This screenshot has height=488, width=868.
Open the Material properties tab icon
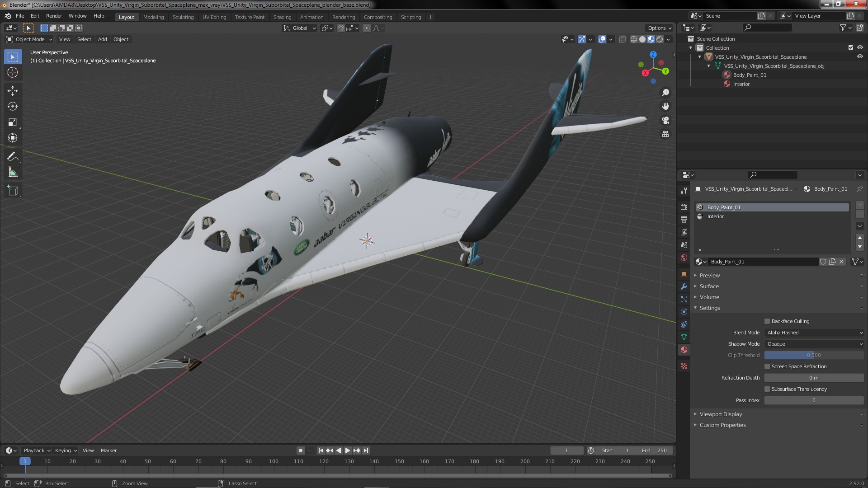pyautogui.click(x=684, y=350)
